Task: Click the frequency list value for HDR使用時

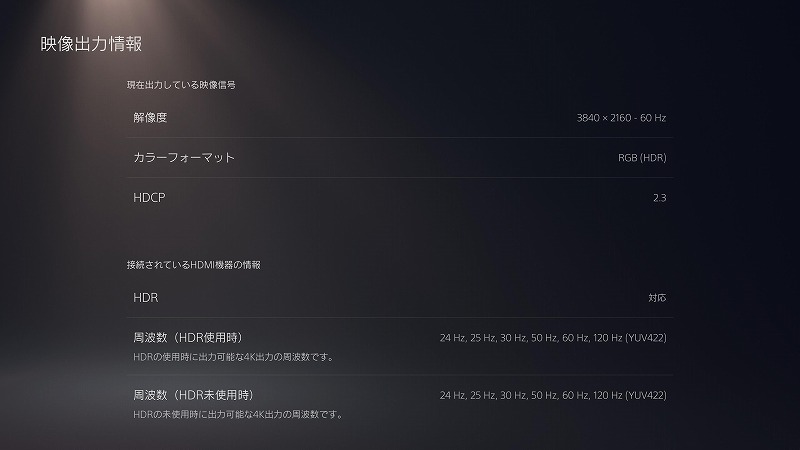Action: [553, 338]
